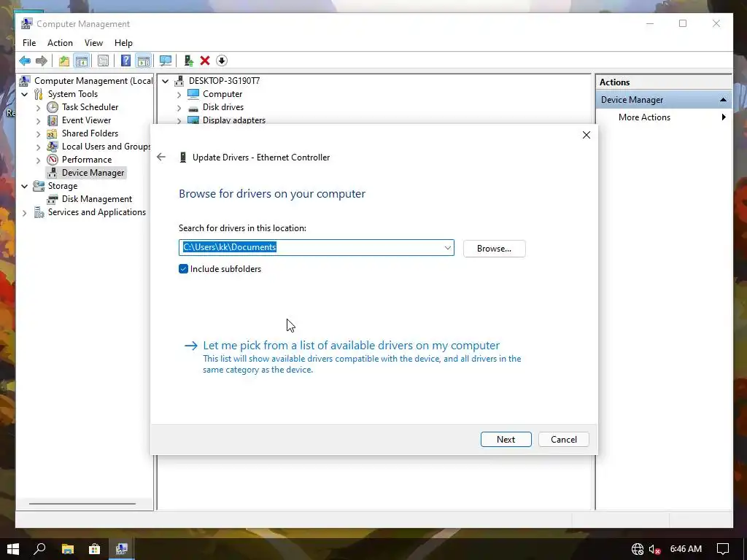Uncheck the Include subfolders checkbox
This screenshot has width=747, height=560.
(x=183, y=269)
